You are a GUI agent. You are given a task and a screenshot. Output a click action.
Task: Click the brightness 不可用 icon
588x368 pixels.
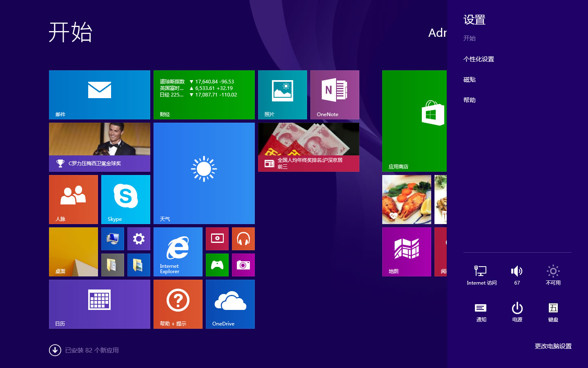point(553,275)
